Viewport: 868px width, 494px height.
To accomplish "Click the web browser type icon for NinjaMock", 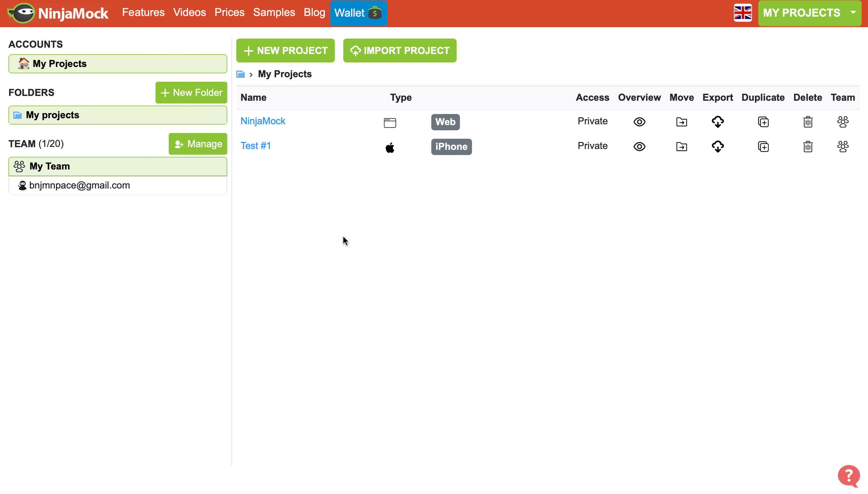I will (x=390, y=123).
